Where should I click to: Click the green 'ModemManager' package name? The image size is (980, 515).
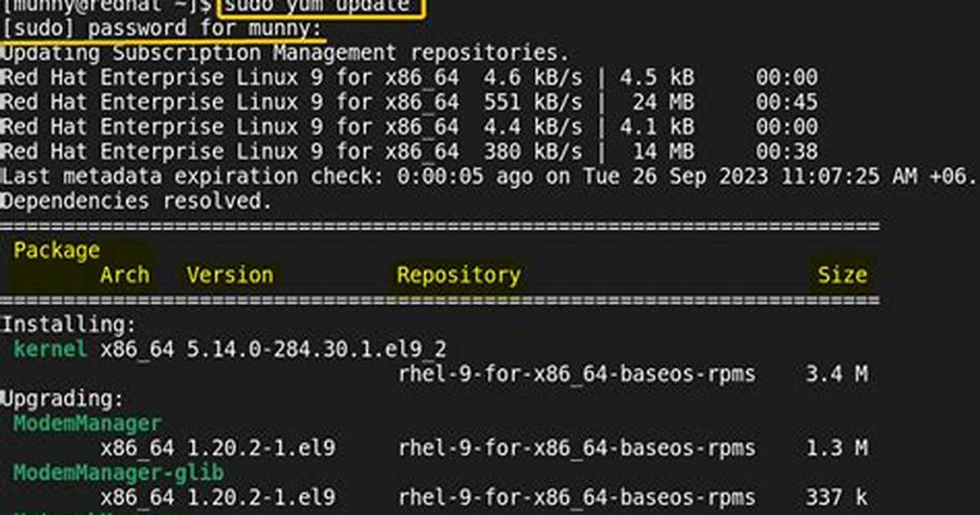click(88, 424)
